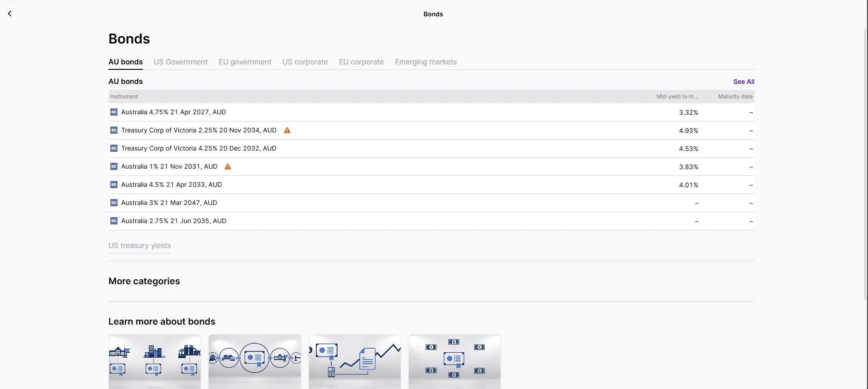The height and width of the screenshot is (389, 868).
Task: Click the 4.93% yield value
Action: click(688, 131)
